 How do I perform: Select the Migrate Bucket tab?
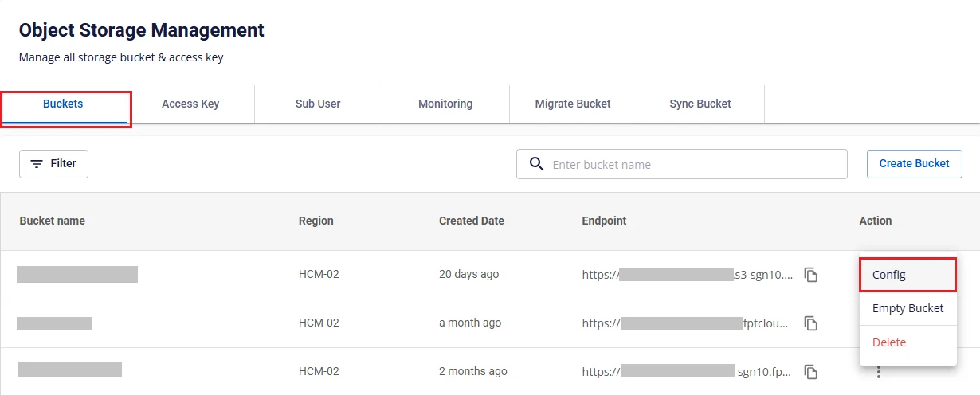tap(573, 104)
